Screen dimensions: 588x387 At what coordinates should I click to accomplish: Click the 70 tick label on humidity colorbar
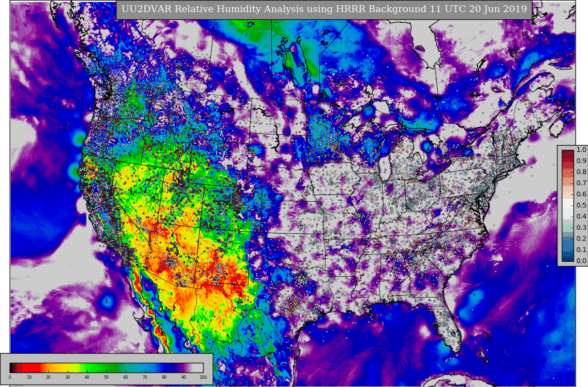pos(145,377)
